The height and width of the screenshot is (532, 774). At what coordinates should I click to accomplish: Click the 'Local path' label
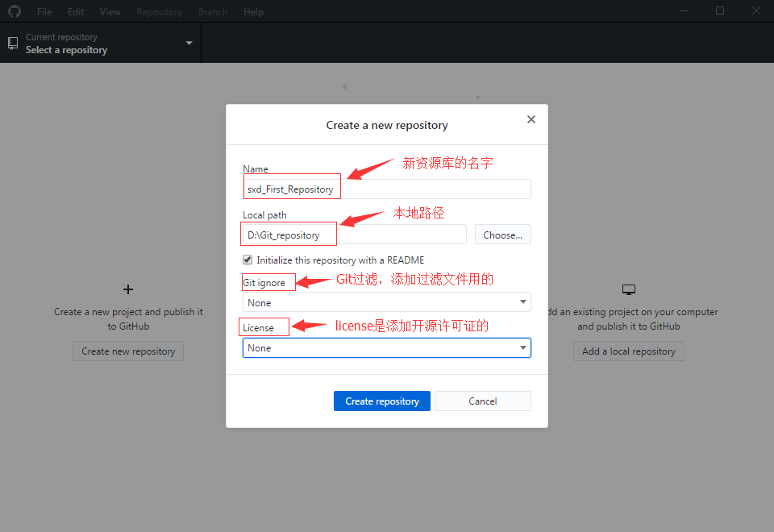264,214
